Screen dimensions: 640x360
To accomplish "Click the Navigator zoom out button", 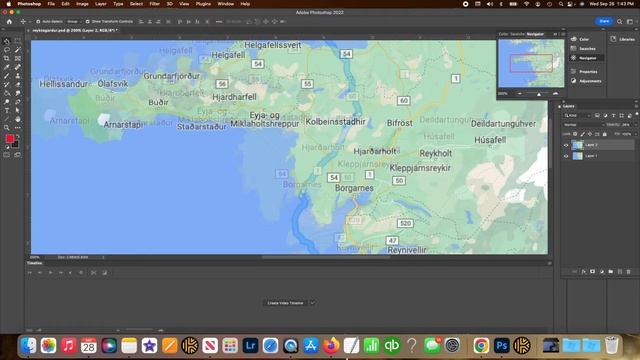I will pos(520,94).
